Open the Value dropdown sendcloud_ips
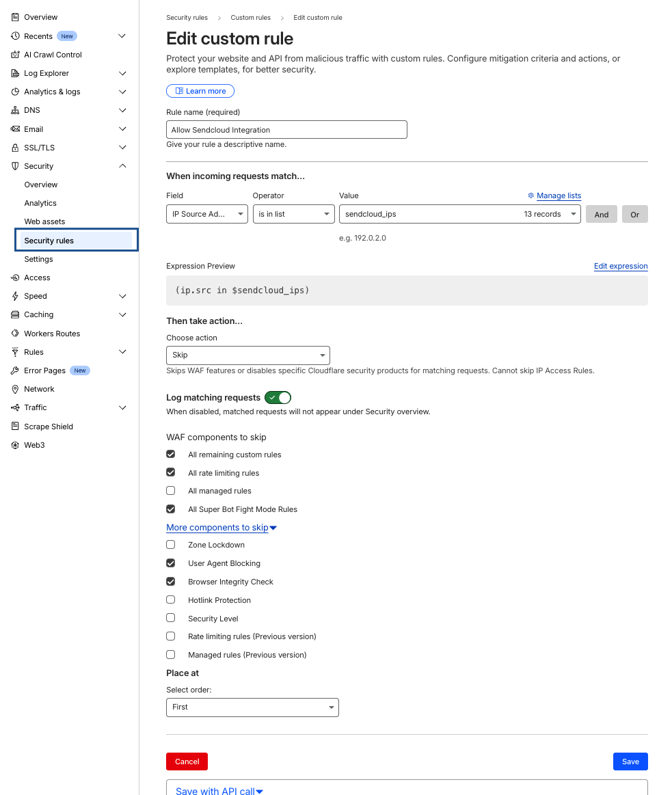 point(460,214)
